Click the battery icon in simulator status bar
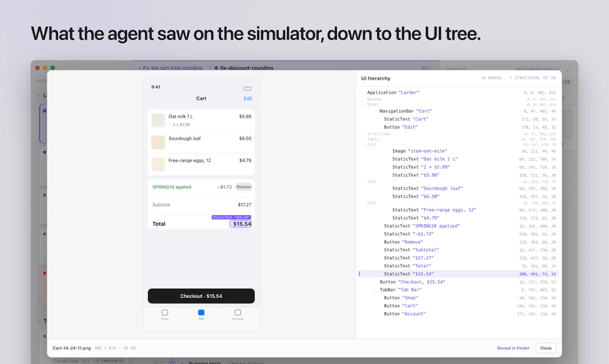 point(247,88)
